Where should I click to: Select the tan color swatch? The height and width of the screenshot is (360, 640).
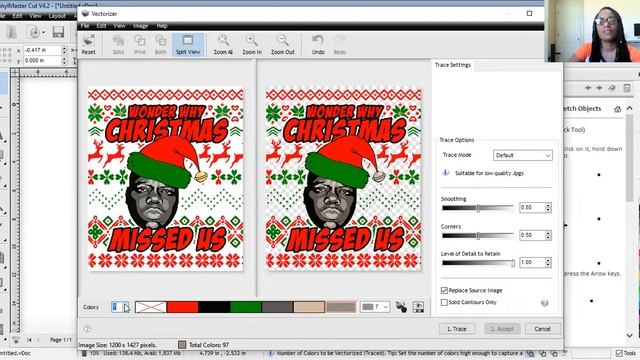(x=309, y=307)
